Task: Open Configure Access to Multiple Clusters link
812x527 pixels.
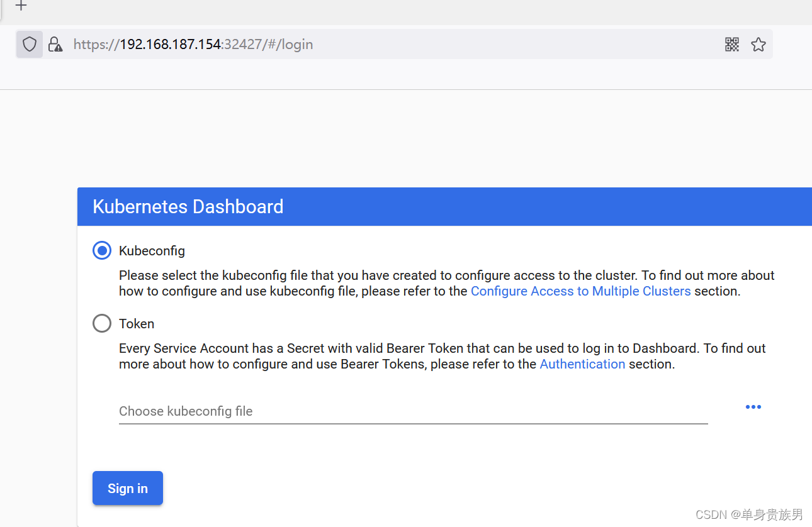Action: pos(580,291)
